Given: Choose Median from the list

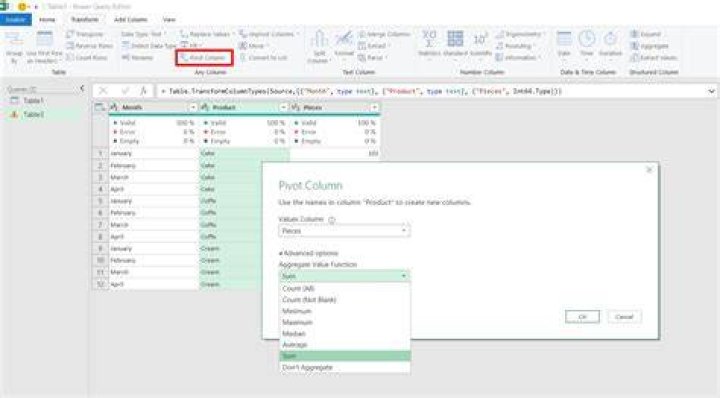Looking at the screenshot, I should pos(345,334).
